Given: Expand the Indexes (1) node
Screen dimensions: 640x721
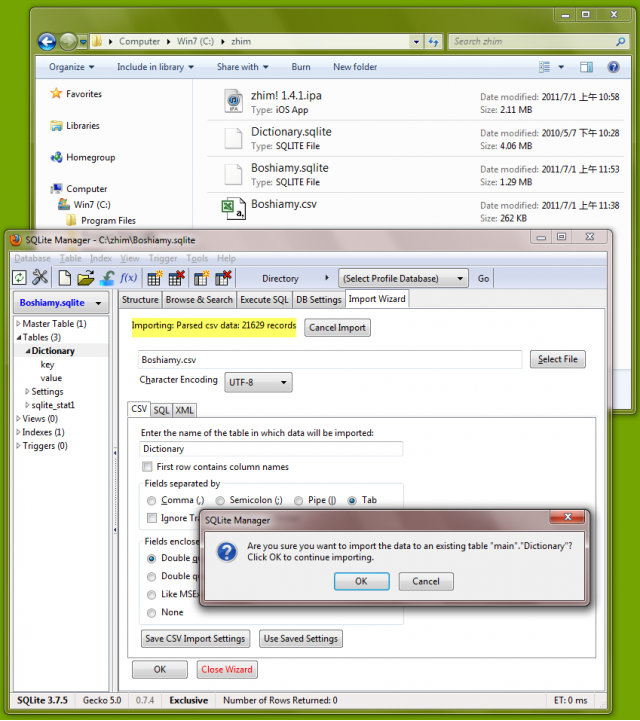Looking at the screenshot, I should (18, 432).
